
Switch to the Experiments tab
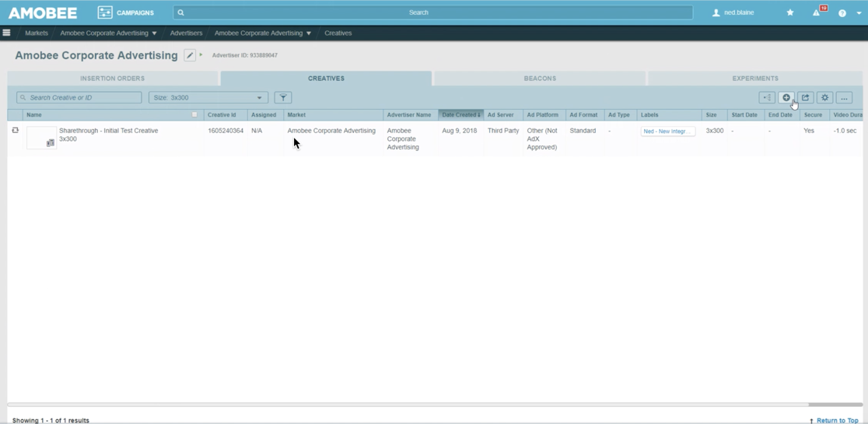pos(755,79)
